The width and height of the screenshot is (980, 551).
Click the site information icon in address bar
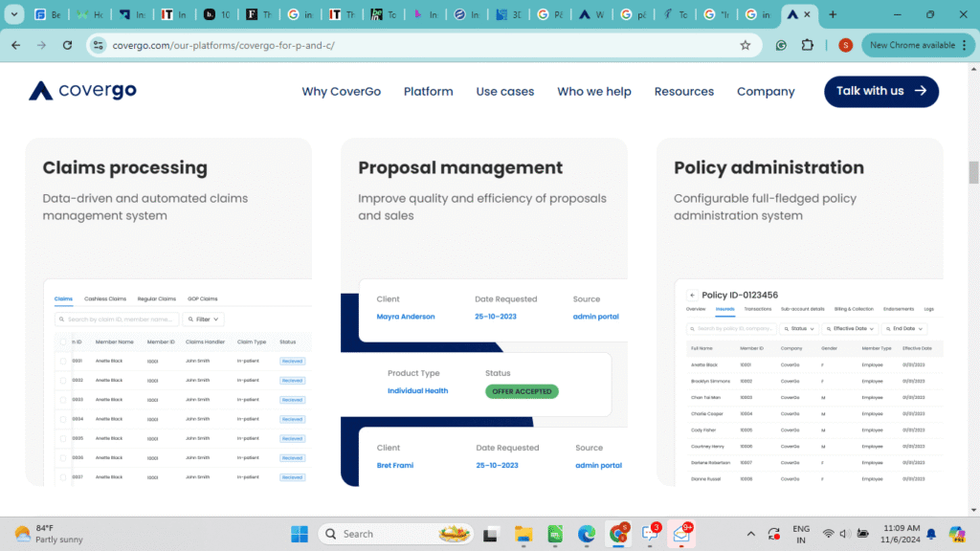coord(97,45)
